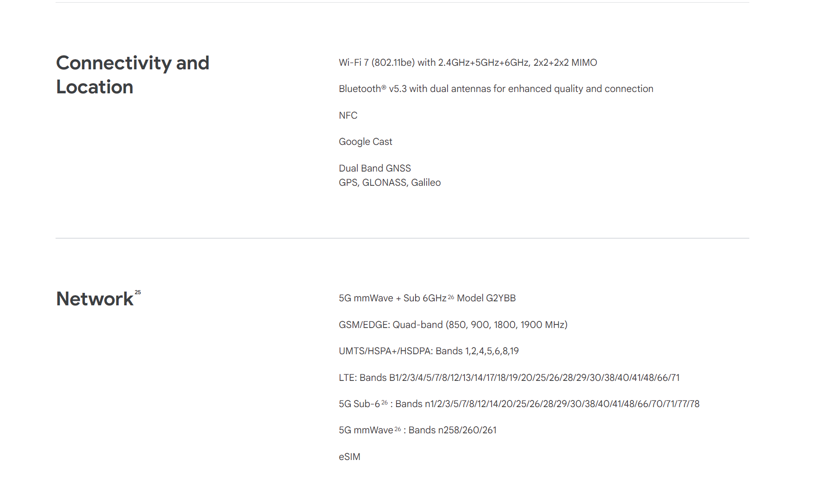This screenshot has width=824, height=504.
Task: Click the GPS, GLONASS, Galileo text
Action: coord(390,183)
